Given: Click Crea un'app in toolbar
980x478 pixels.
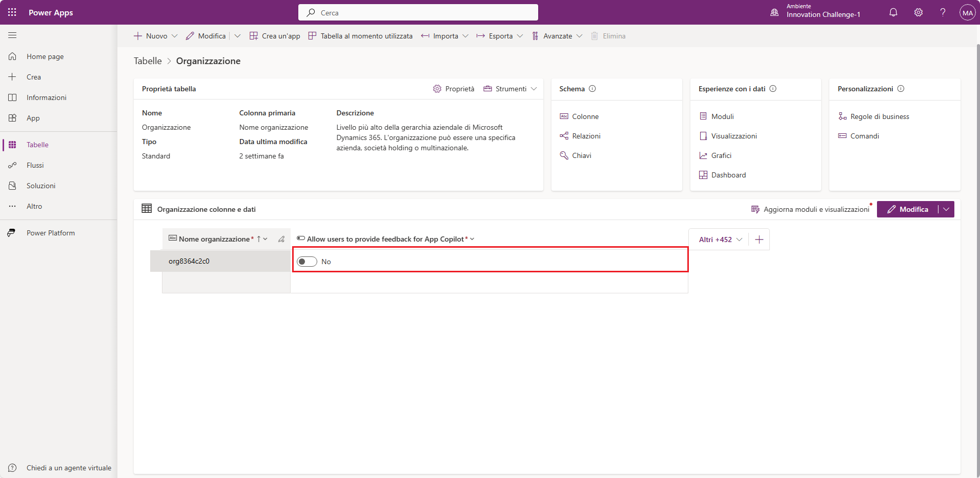Looking at the screenshot, I should [x=275, y=36].
